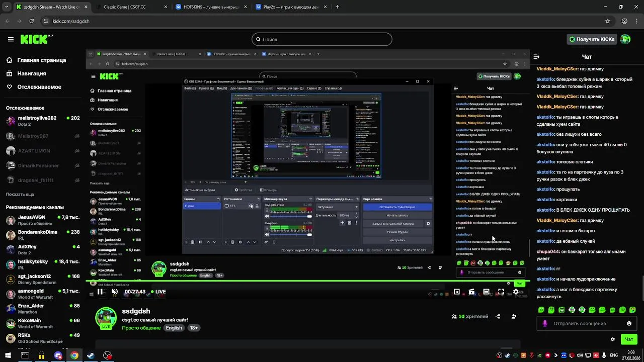The image size is (644, 362).
Task: View site information icon in address bar
Action: (x=45, y=21)
